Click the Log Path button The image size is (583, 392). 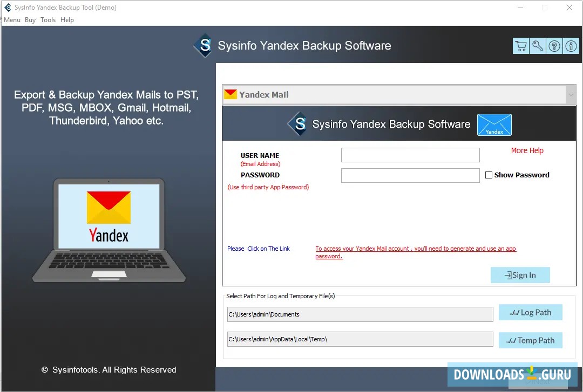click(x=530, y=312)
